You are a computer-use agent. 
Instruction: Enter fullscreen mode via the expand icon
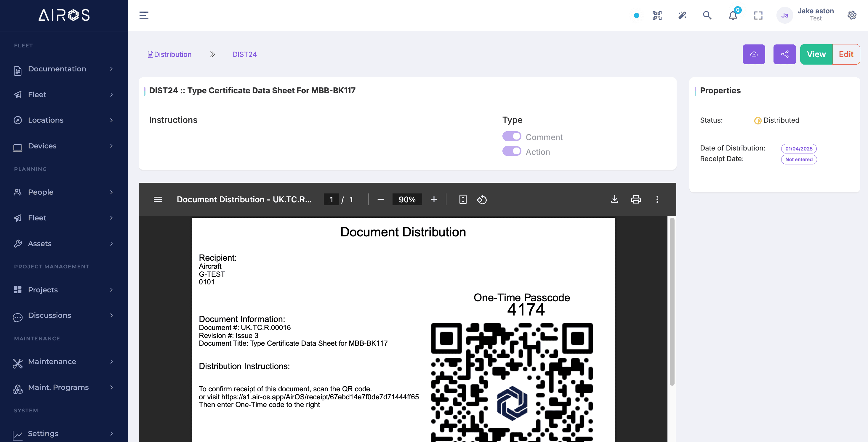coord(758,15)
